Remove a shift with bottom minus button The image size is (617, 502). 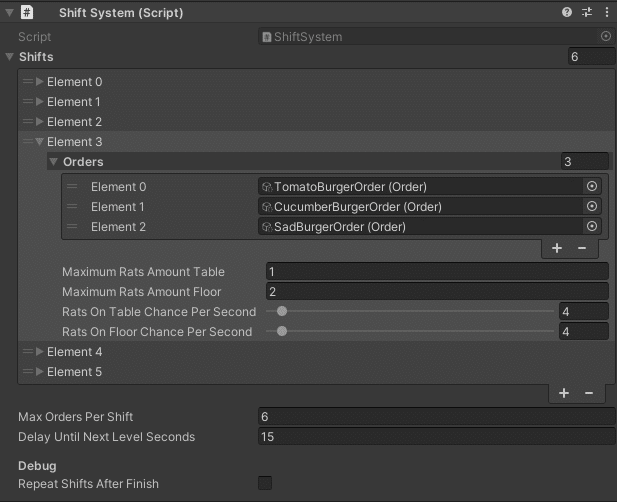(x=589, y=393)
